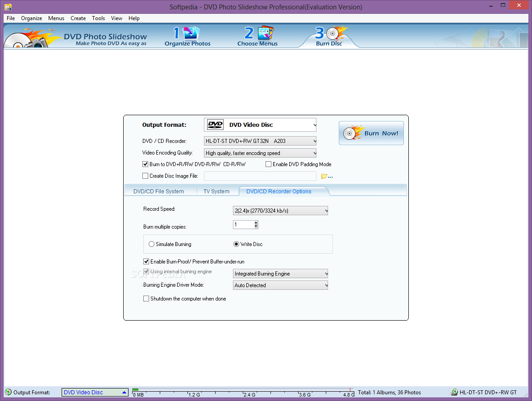Click the folder browse icon for disc image
The height and width of the screenshot is (401, 532).
(x=326, y=176)
